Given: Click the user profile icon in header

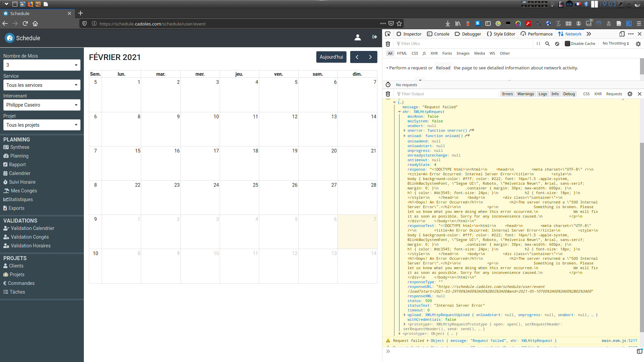Looking at the screenshot, I should (358, 38).
